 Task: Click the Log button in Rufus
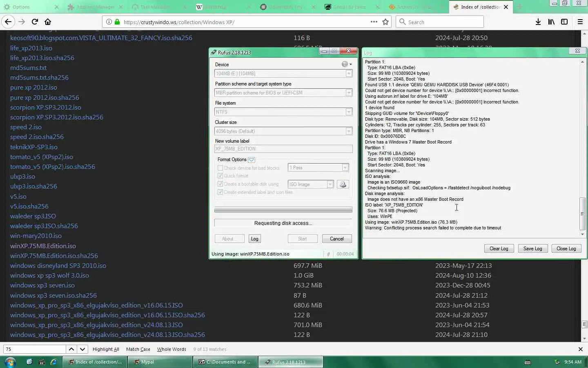pos(255,239)
